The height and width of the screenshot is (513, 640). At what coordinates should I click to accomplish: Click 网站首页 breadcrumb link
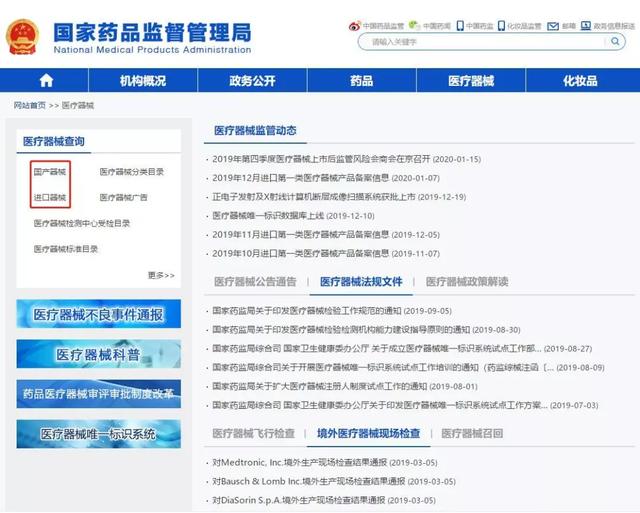pos(29,105)
